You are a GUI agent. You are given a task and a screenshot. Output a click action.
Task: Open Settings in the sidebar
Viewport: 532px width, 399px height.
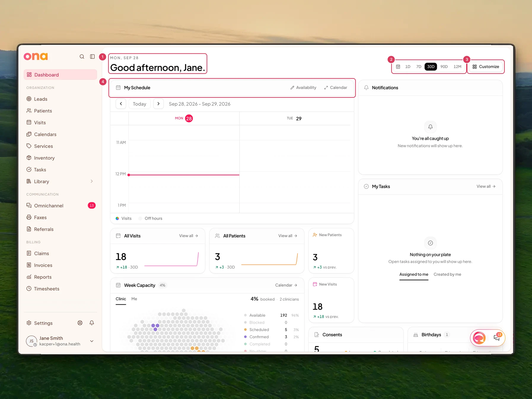[43, 323]
